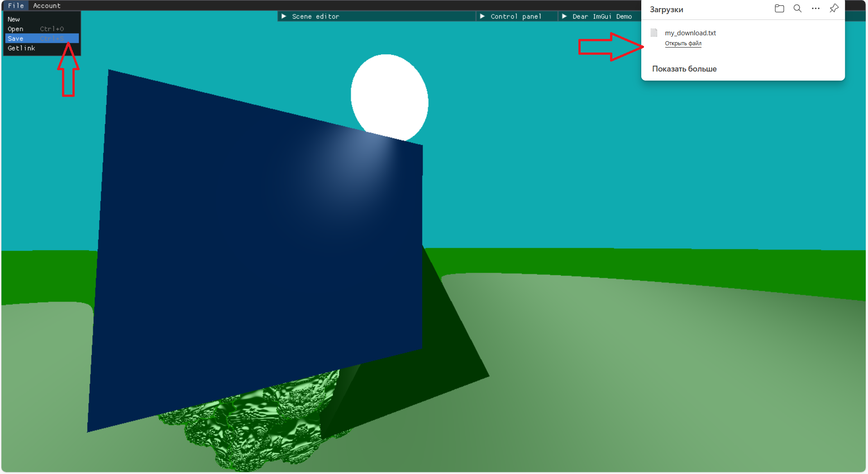Open the Account menu

click(x=47, y=5)
